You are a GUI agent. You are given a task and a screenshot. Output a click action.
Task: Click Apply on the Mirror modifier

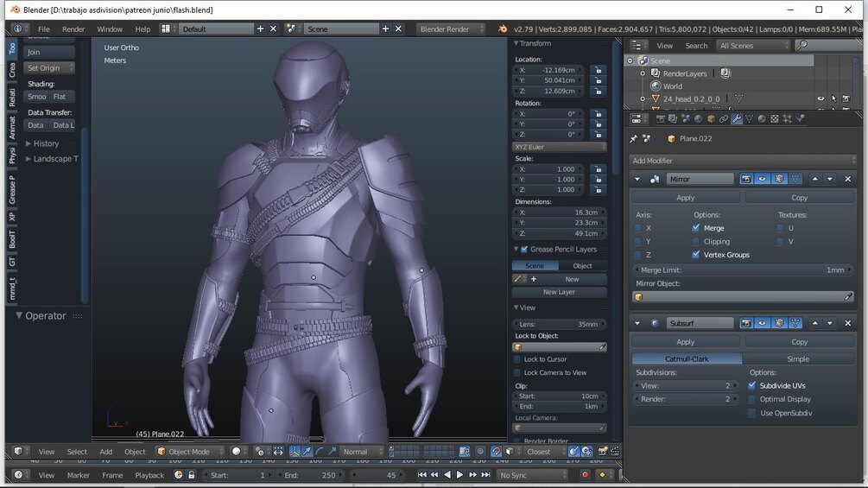[x=685, y=198]
